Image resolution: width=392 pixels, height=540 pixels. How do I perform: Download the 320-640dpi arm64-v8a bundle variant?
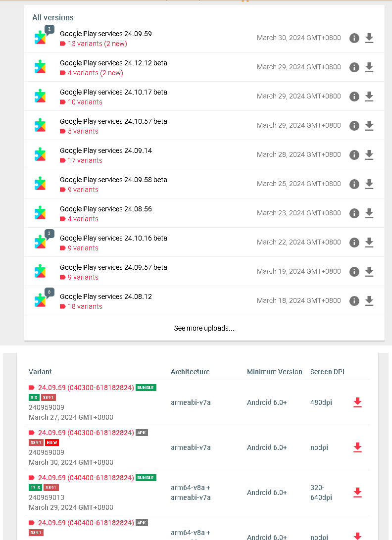357,492
